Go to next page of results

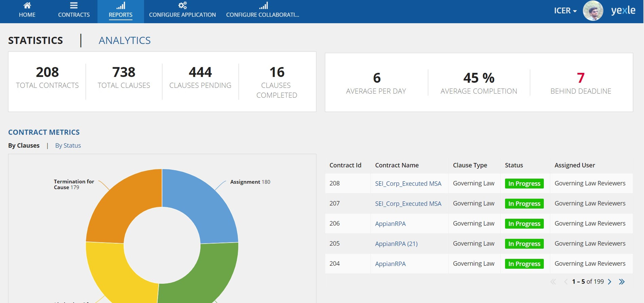click(x=609, y=282)
